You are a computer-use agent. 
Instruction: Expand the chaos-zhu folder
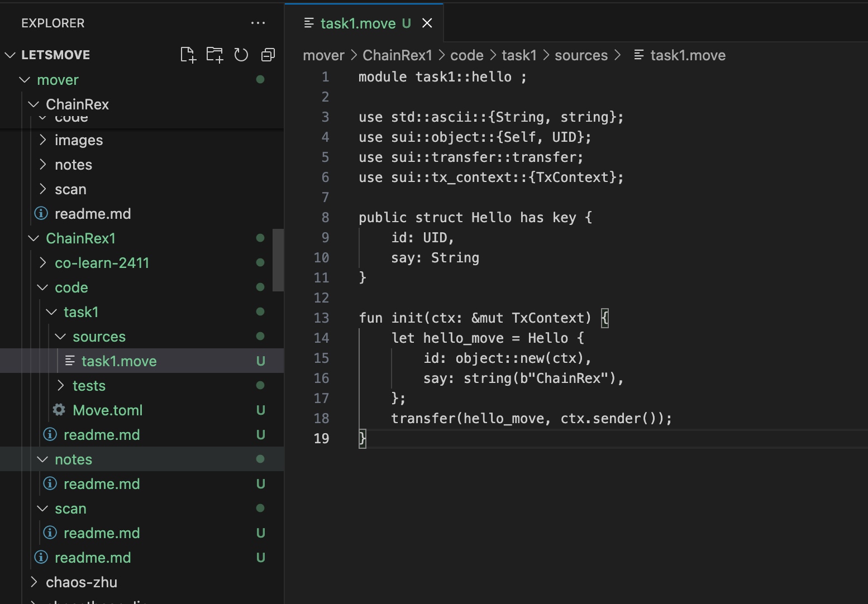34,582
